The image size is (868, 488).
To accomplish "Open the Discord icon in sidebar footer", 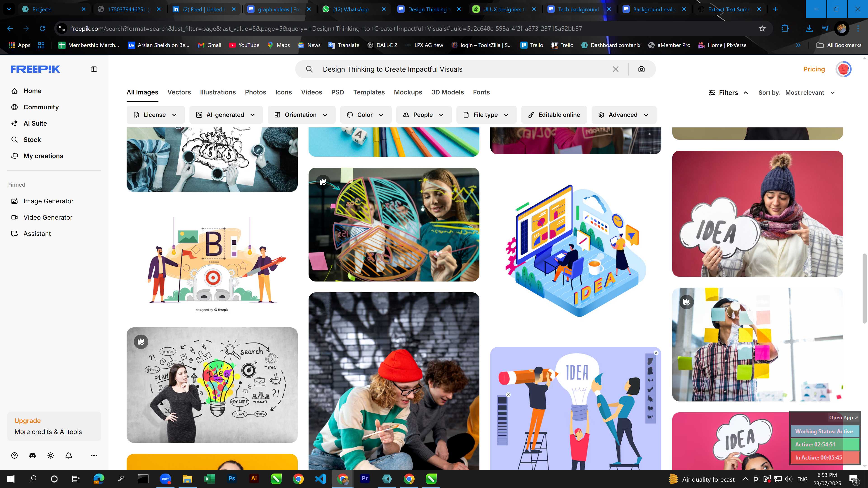I will [32, 455].
